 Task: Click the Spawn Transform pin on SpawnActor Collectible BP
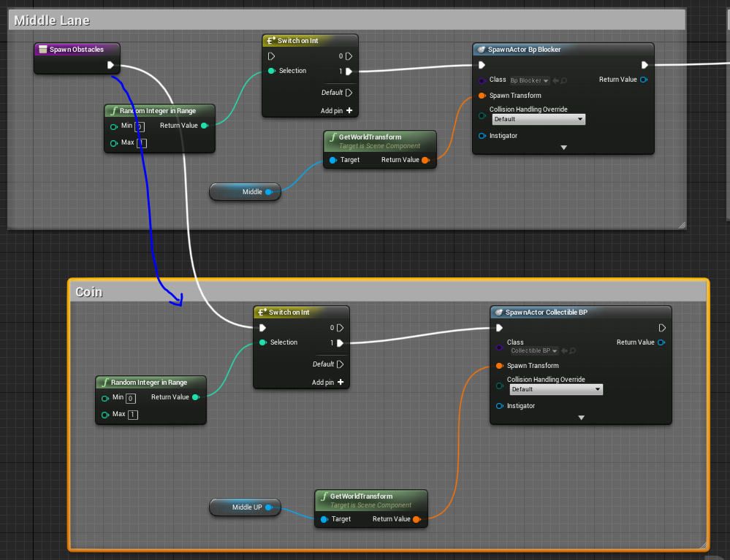(500, 366)
